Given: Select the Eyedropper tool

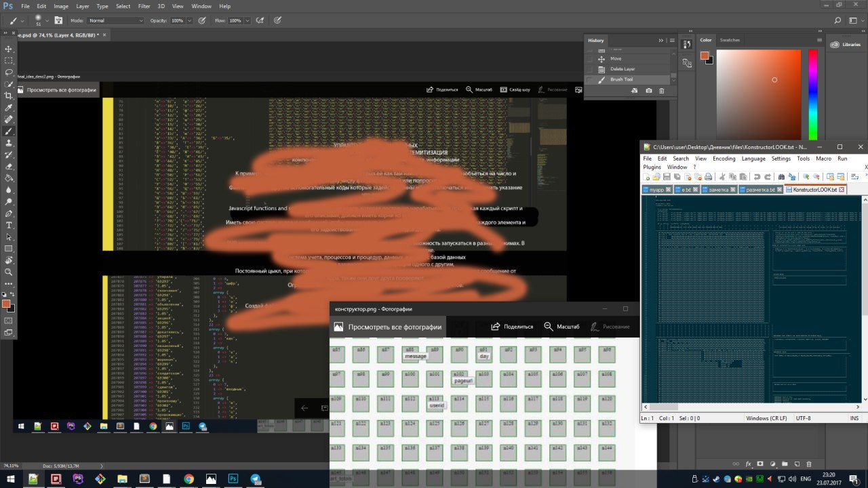Looking at the screenshot, I should pyautogui.click(x=9, y=108).
